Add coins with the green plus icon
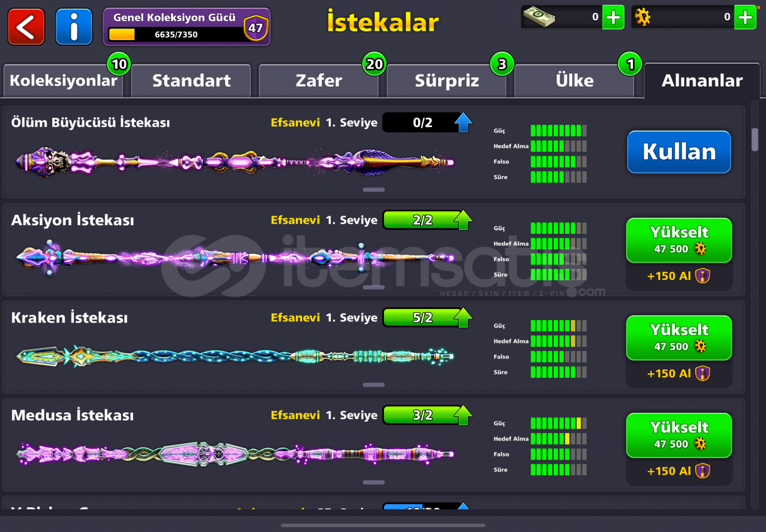The image size is (766, 532). (745, 17)
